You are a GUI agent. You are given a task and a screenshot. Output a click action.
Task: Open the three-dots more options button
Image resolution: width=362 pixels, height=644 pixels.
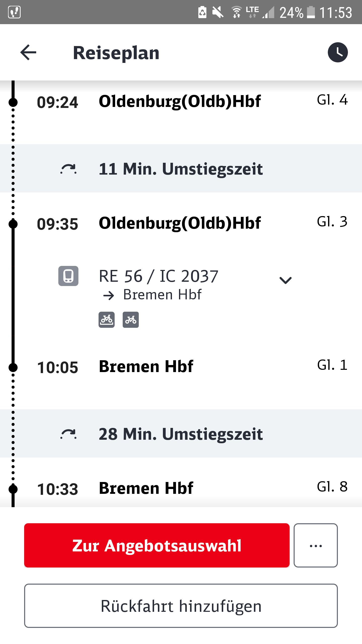(315, 545)
